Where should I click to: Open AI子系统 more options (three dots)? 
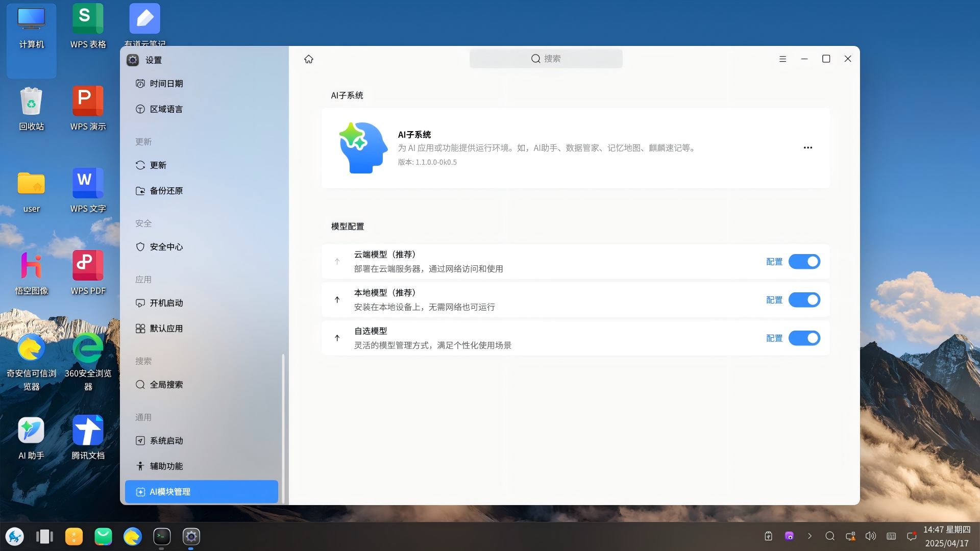click(x=808, y=147)
